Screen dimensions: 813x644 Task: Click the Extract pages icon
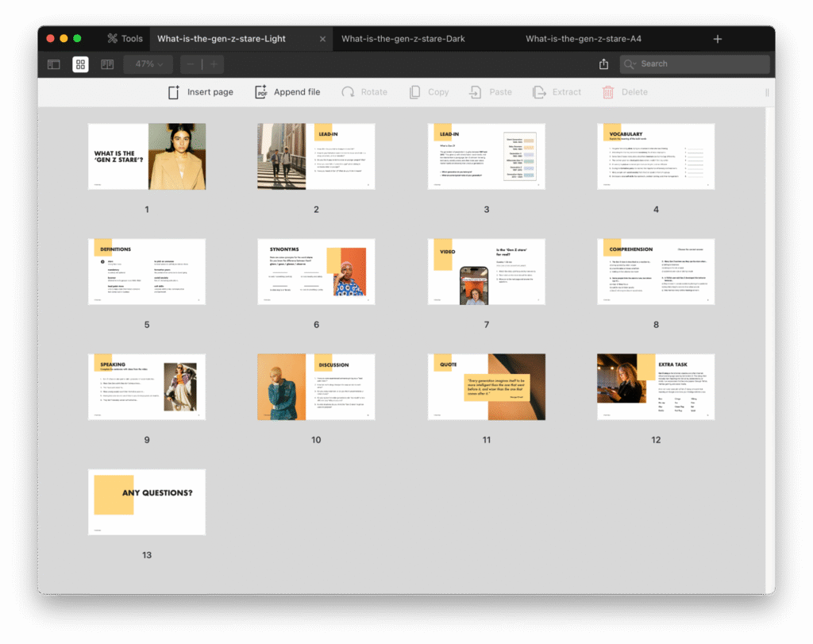[x=539, y=92]
